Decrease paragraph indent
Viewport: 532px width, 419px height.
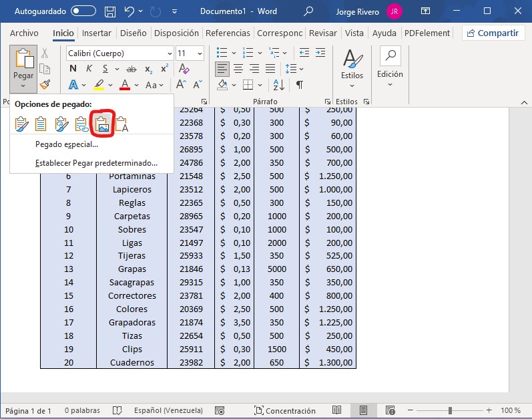click(x=304, y=53)
